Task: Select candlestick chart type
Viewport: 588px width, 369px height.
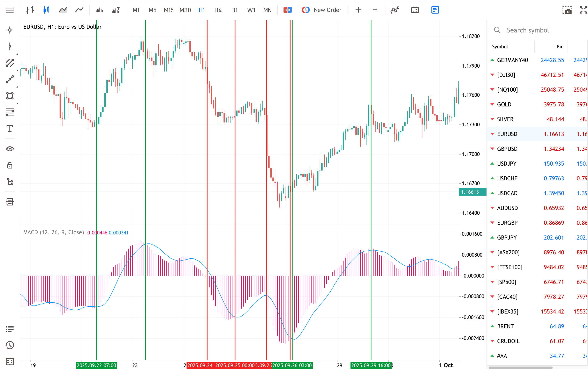Action: pos(46,10)
